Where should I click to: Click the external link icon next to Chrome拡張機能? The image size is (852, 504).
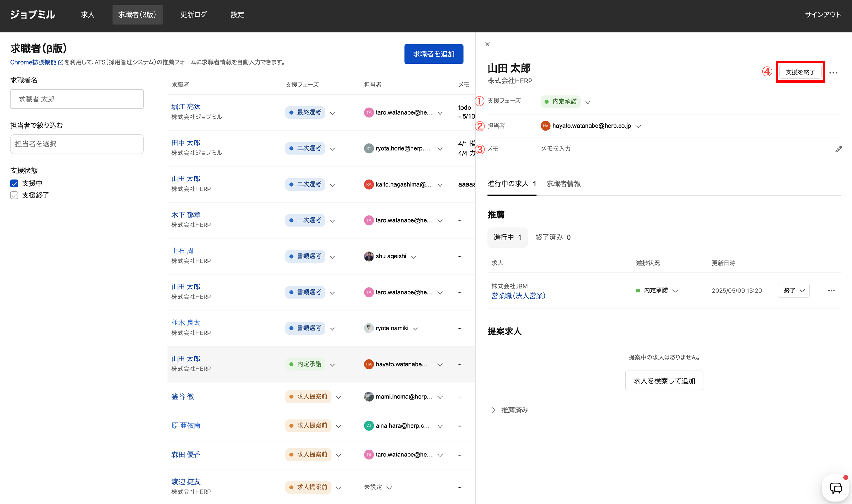(x=61, y=62)
